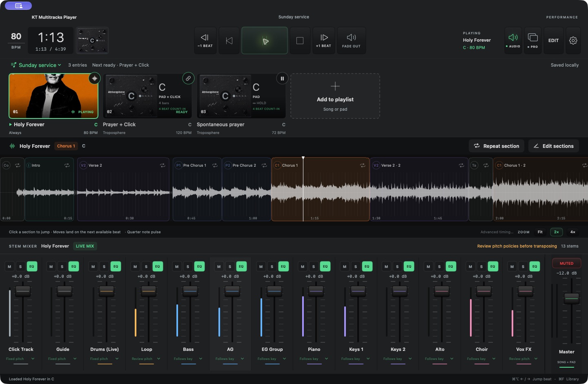This screenshot has height=384, width=588.
Task: Click the screen-share icon in the top bar
Action: pos(18,6)
